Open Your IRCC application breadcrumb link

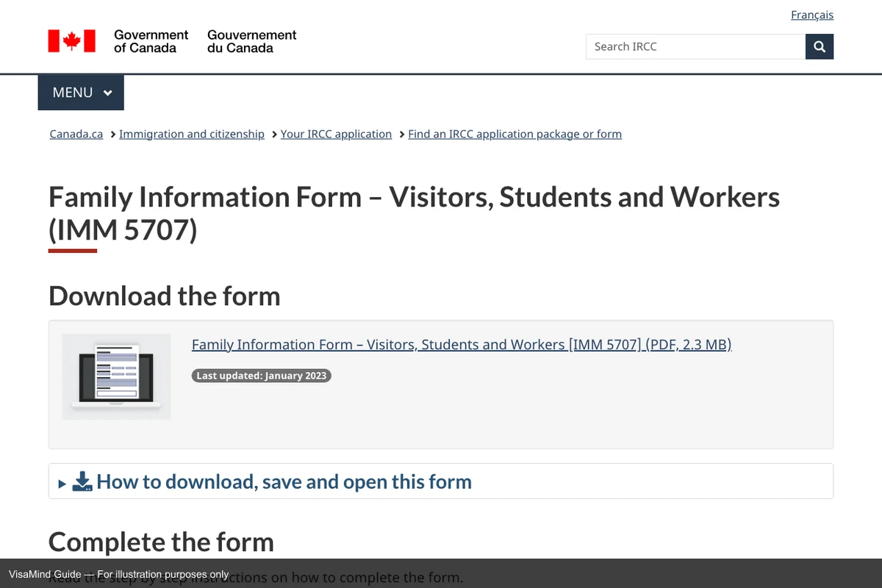coord(336,134)
